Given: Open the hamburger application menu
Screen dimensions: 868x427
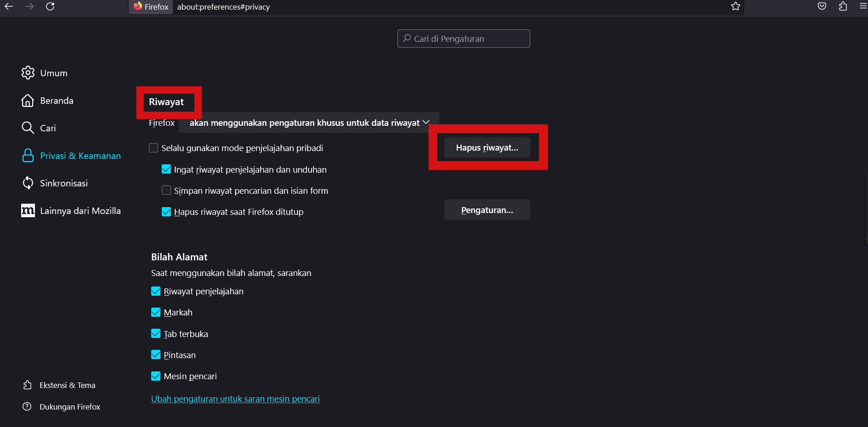Looking at the screenshot, I should click(862, 7).
